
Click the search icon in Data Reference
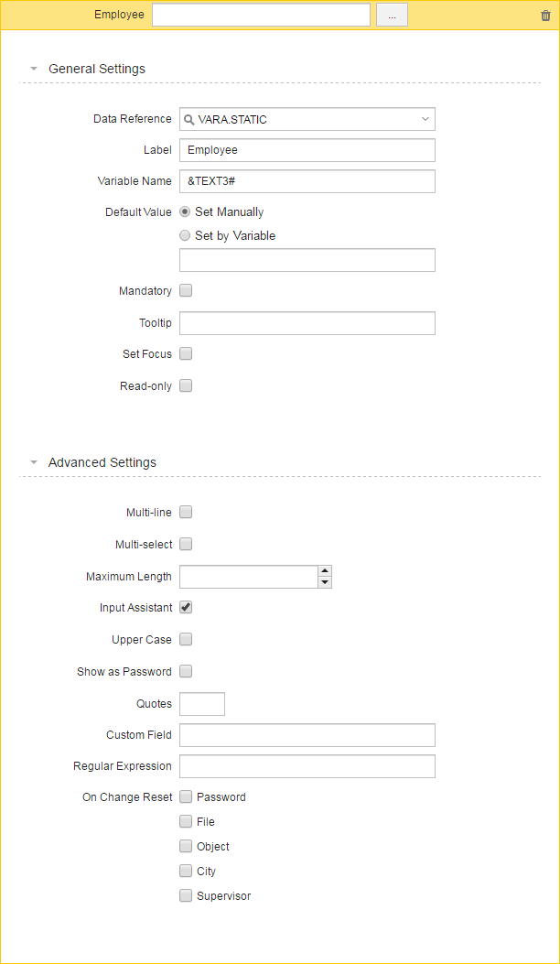188,119
